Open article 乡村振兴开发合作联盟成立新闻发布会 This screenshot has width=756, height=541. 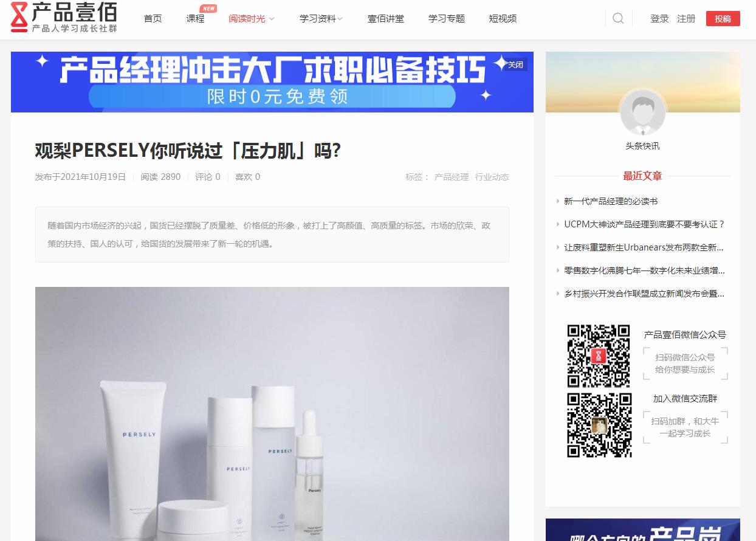click(644, 294)
